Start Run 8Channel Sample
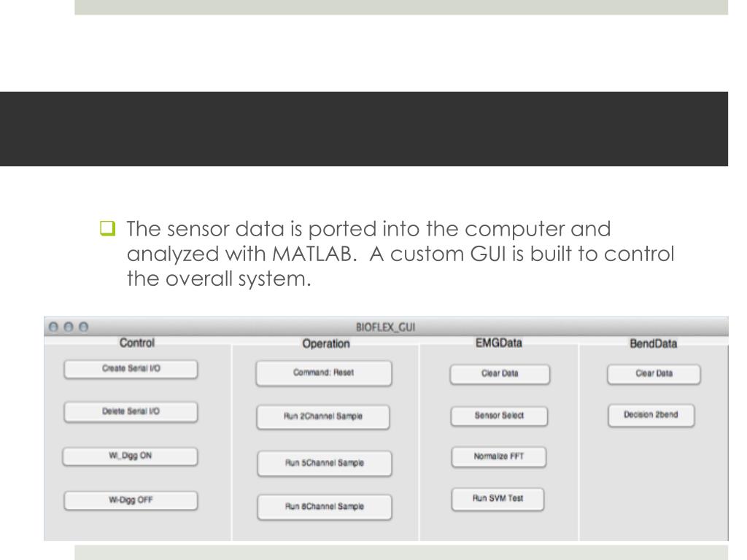Image resolution: width=747 pixels, height=560 pixels. click(325, 507)
